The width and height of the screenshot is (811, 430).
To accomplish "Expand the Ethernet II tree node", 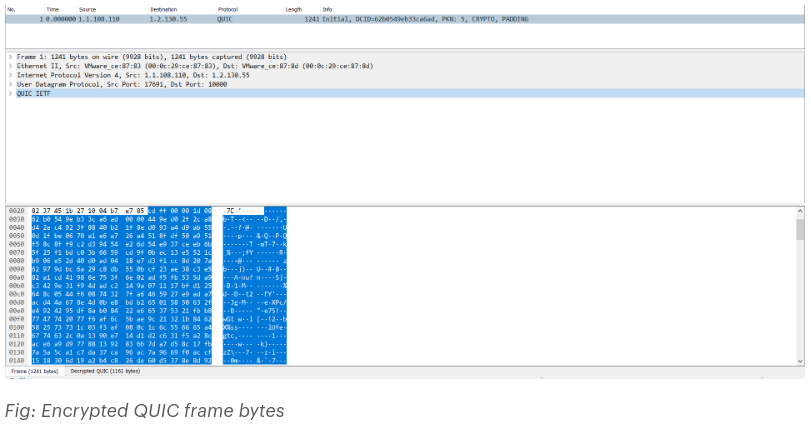I will pos(10,66).
